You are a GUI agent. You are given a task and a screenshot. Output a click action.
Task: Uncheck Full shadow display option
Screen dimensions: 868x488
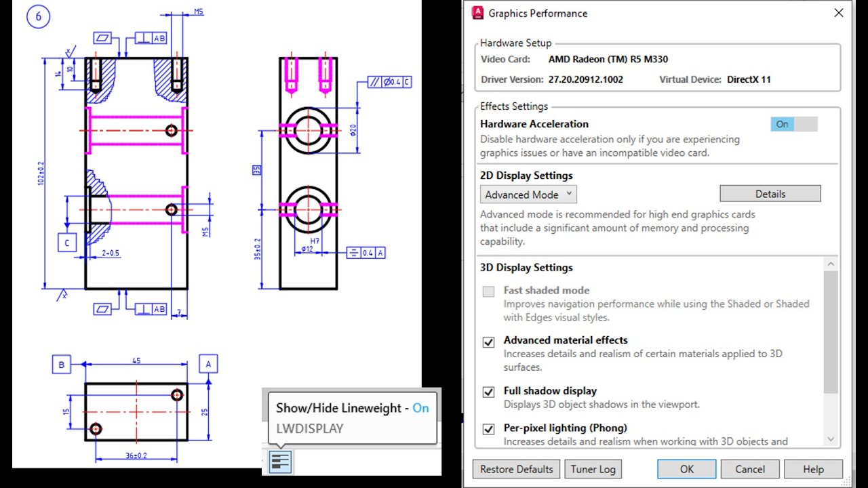click(488, 392)
